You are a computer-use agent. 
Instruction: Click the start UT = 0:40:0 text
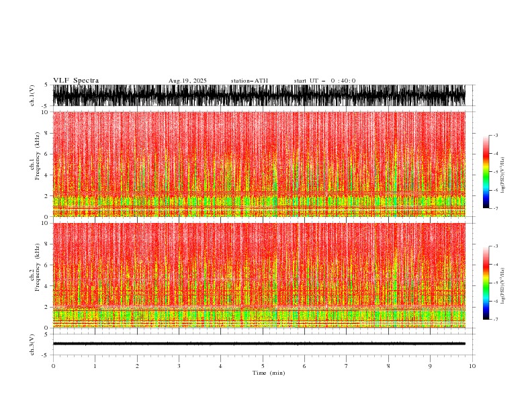[x=324, y=81]
